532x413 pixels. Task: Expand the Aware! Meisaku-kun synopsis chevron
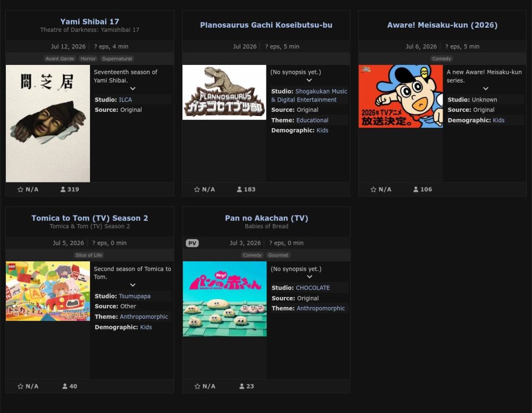pos(486,88)
